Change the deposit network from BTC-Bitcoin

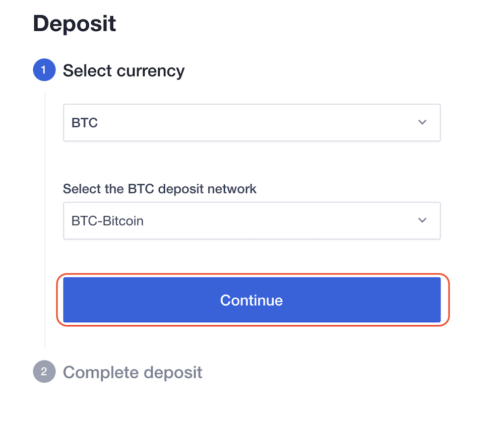pyautogui.click(x=251, y=221)
